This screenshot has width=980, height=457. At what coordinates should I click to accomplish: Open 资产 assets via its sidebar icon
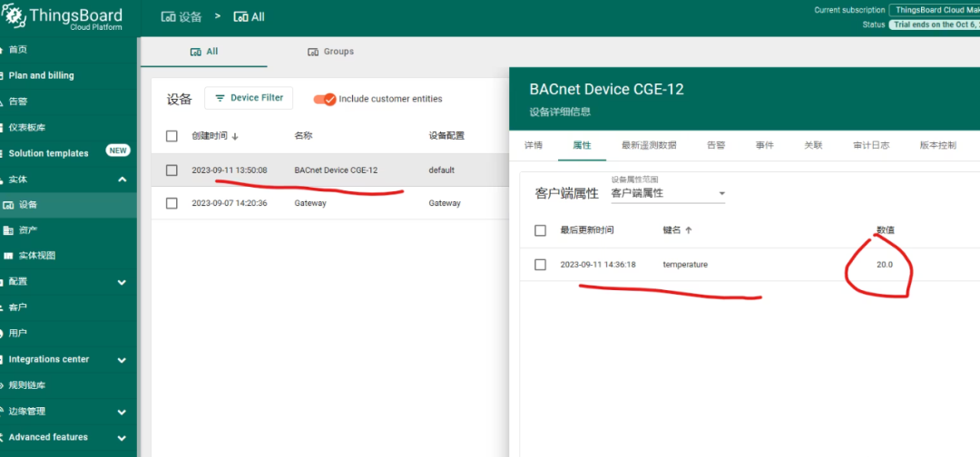coord(8,230)
